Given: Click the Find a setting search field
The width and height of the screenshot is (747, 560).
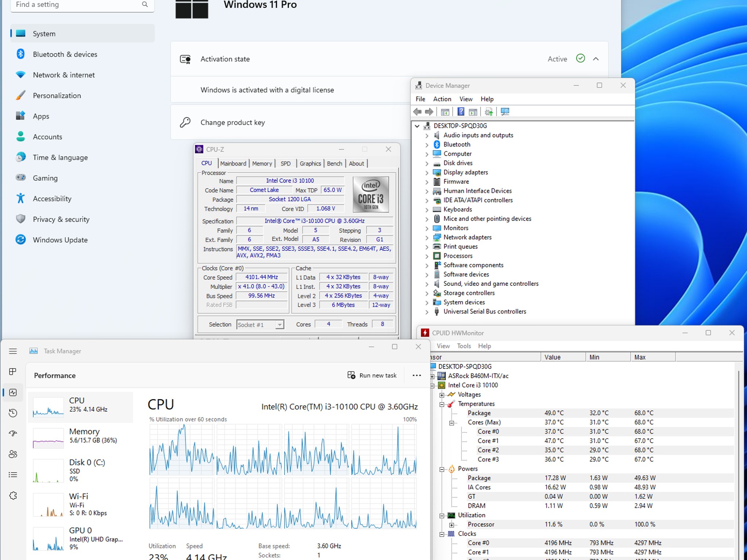Looking at the screenshot, I should [82, 5].
